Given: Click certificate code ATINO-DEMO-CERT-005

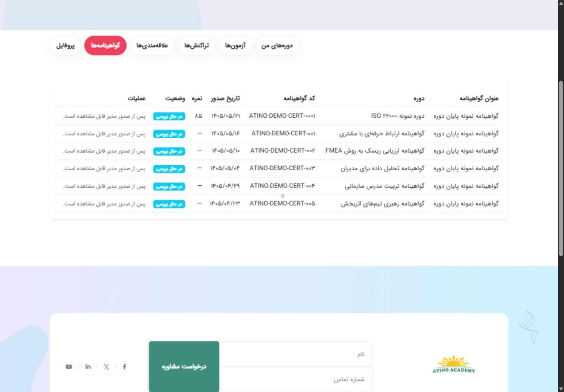Looking at the screenshot, I should pos(282,203).
